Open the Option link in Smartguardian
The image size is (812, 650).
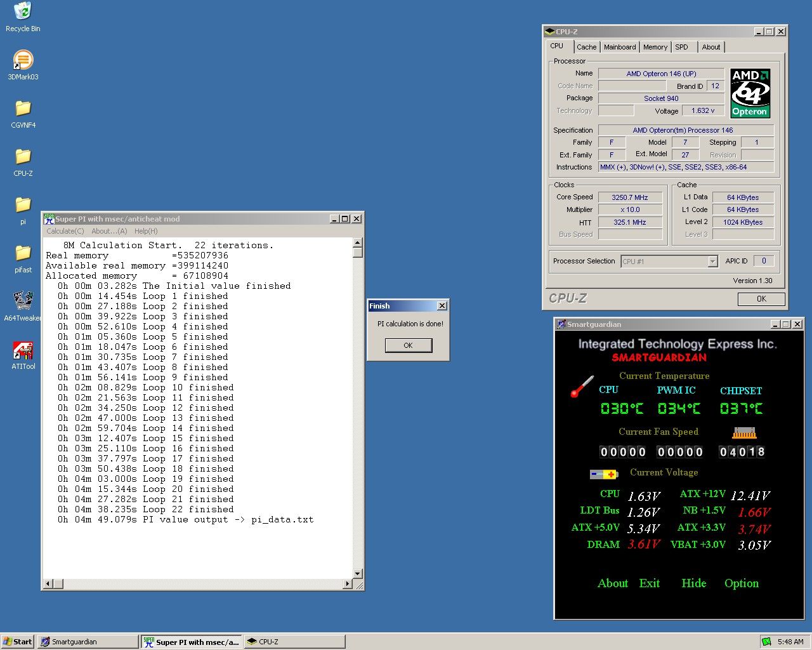[x=742, y=583]
